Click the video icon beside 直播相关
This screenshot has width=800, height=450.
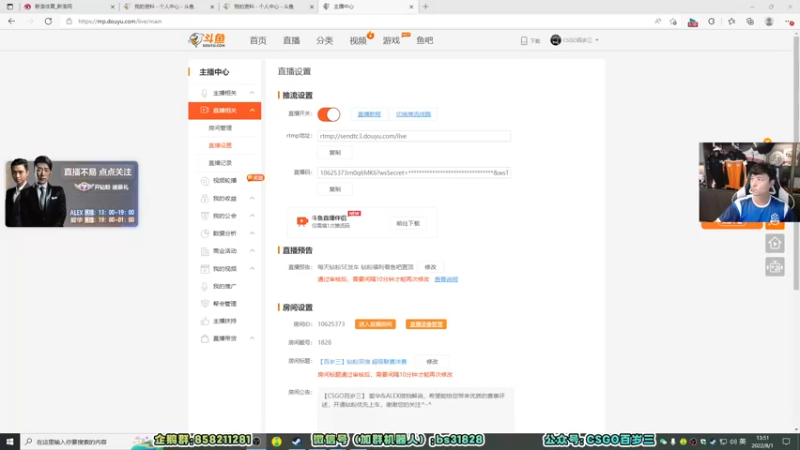[204, 110]
